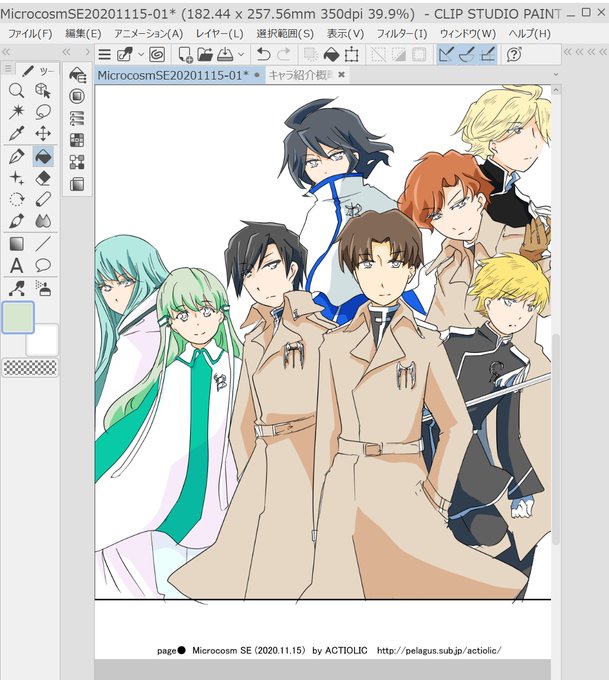
Task: Open the アニメーション(A) menu
Action: (148, 33)
